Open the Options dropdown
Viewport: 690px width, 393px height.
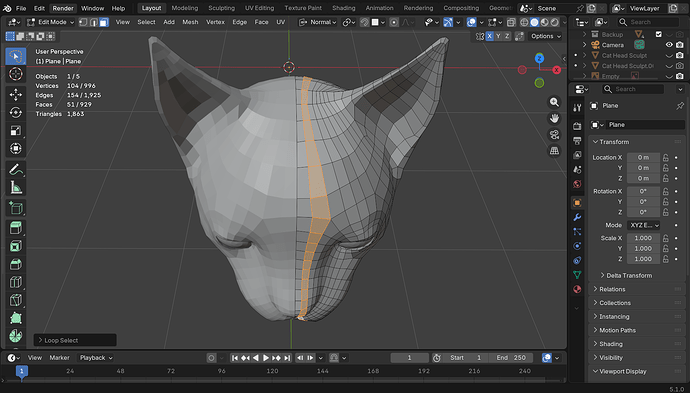point(545,36)
